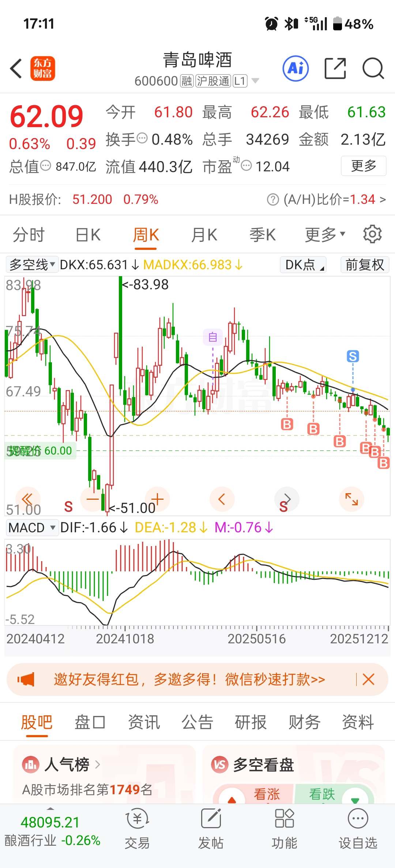Viewport: 395px width, 868px height.
Task: Open the 资料 tab
Action: 358,722
